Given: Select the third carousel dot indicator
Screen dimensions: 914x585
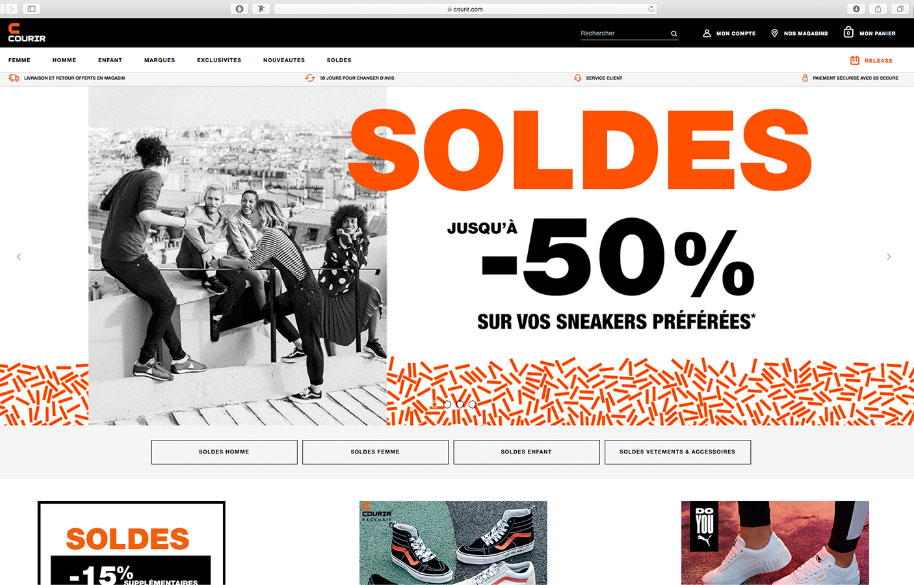Looking at the screenshot, I should (460, 404).
